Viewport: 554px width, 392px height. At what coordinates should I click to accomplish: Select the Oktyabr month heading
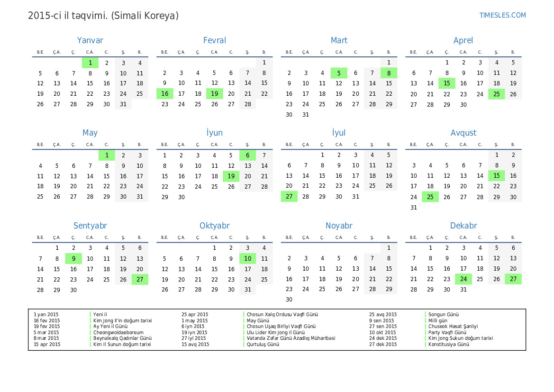pos(215,226)
